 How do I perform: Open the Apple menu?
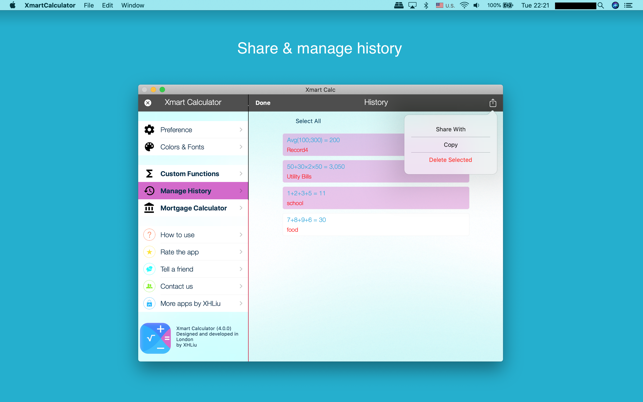point(12,5)
